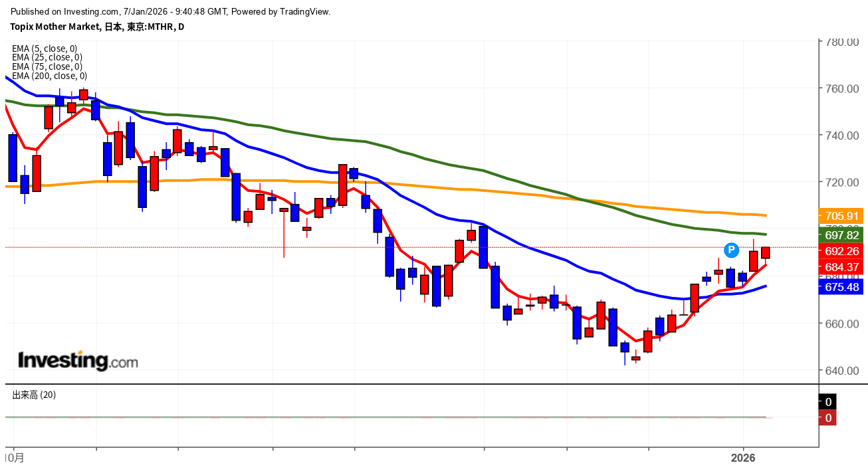Viewport: 868px width, 469px height.
Task: Click the red 684.37 EMA price tag
Action: point(842,267)
